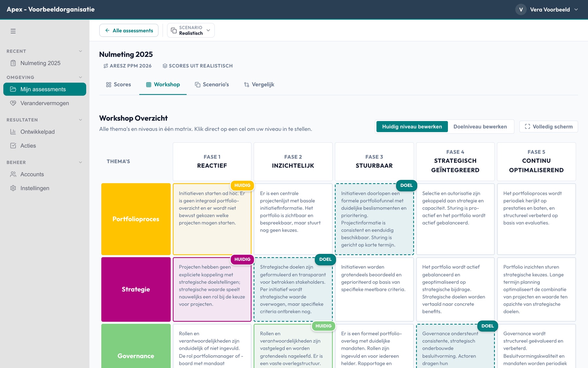The height and width of the screenshot is (368, 588).
Task: Click the checkmark icon beside Acties
Action: 13,146
